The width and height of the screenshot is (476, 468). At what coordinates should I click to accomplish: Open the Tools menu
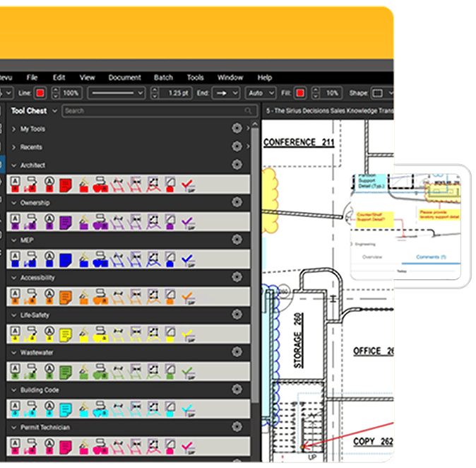click(195, 78)
